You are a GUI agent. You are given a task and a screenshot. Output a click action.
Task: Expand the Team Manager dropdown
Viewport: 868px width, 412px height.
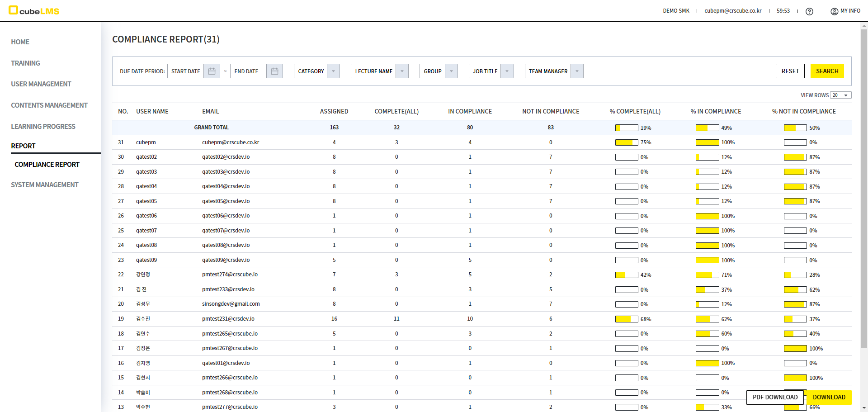pyautogui.click(x=577, y=71)
